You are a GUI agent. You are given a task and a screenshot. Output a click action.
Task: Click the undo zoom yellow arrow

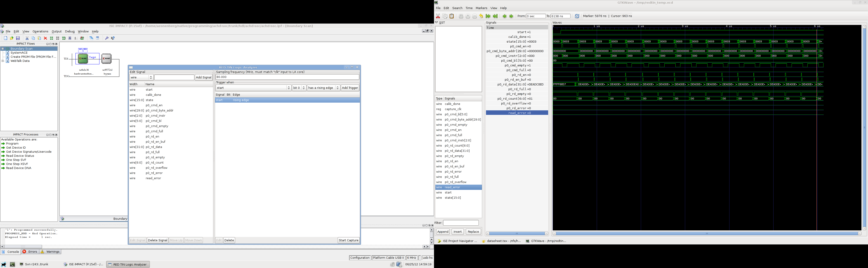(x=481, y=16)
